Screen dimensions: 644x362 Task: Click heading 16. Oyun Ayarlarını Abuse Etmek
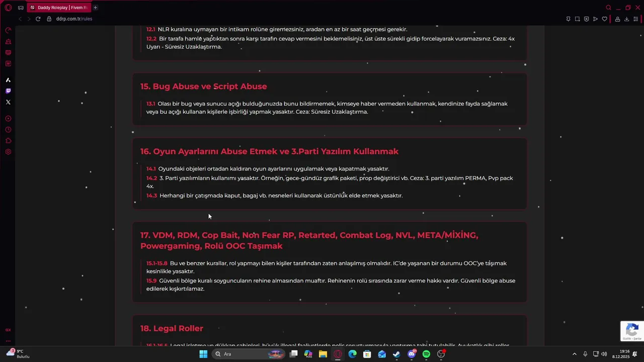(269, 151)
